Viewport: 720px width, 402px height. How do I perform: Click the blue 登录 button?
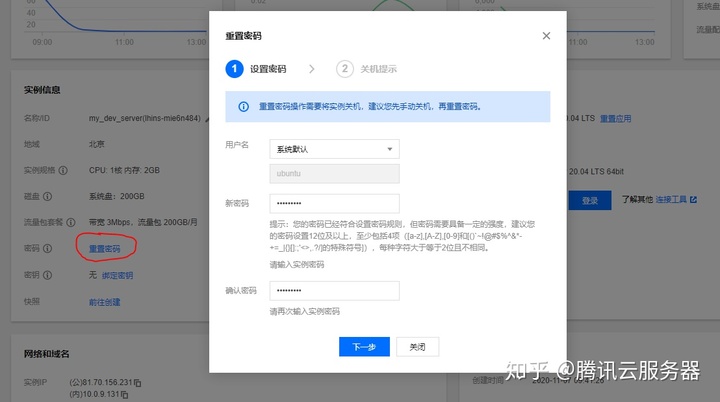tap(590, 200)
